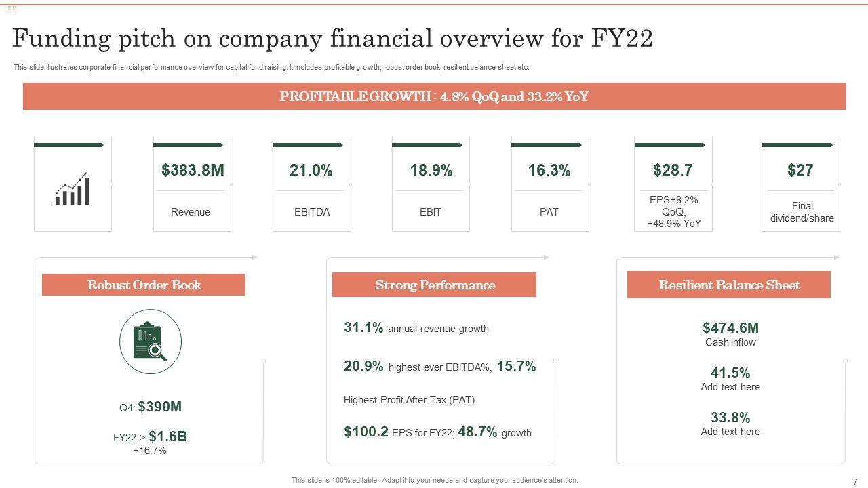Click the 41.5% Add text here placeholder
868x488 pixels.
730,378
